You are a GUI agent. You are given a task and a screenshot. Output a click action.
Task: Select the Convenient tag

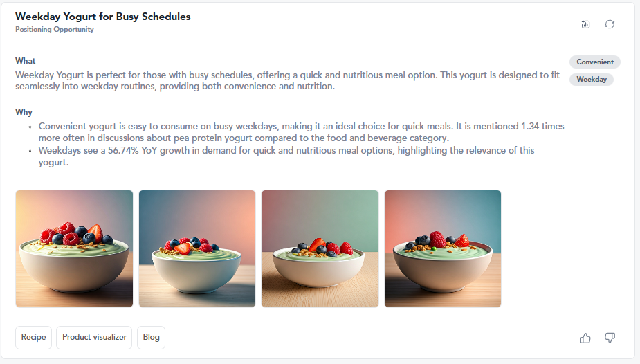595,62
